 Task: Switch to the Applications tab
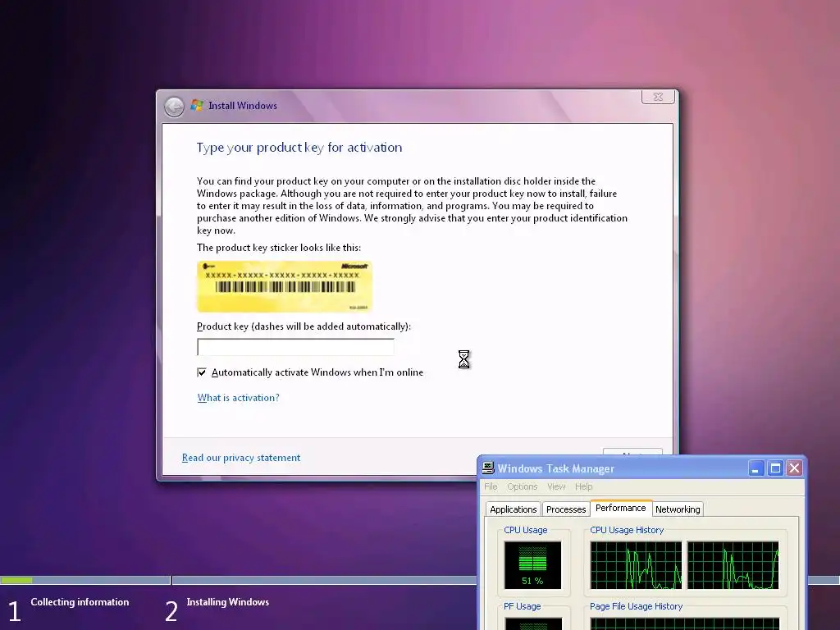(x=514, y=509)
